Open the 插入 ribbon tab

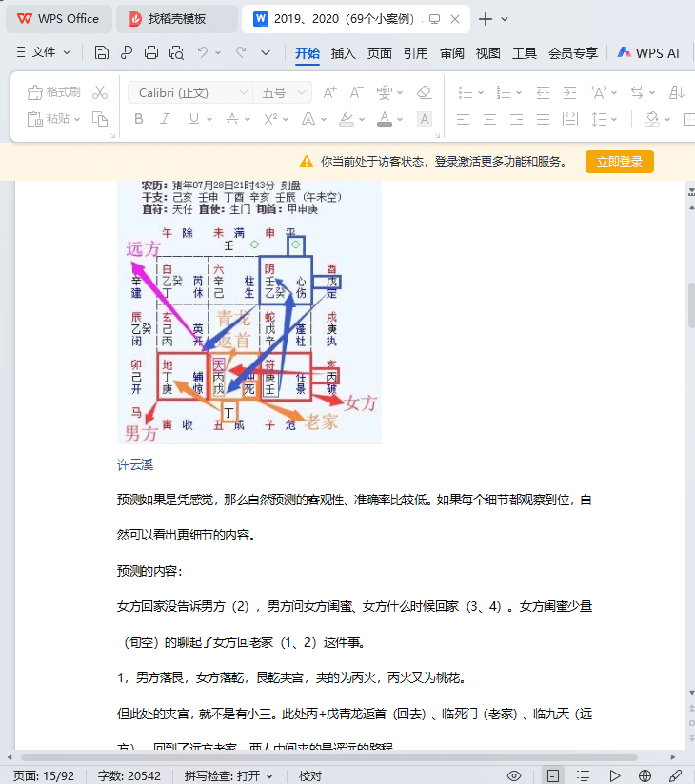click(344, 53)
